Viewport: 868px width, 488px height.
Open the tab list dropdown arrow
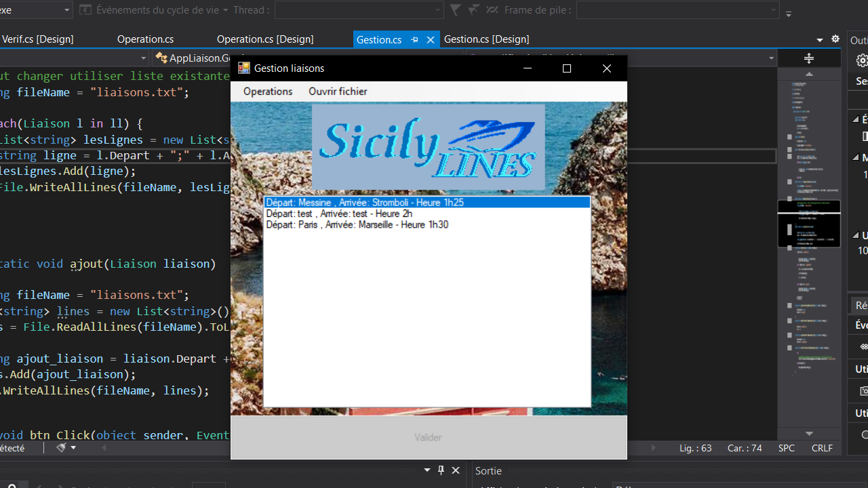tap(820, 40)
